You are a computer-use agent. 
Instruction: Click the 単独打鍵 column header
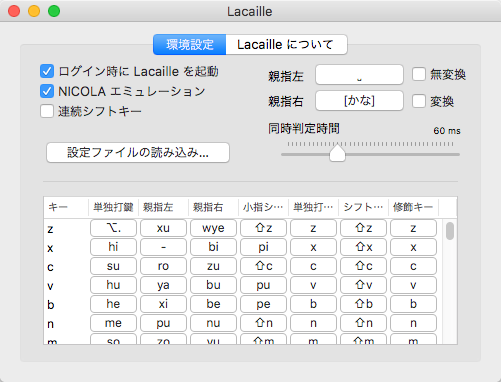[113, 207]
